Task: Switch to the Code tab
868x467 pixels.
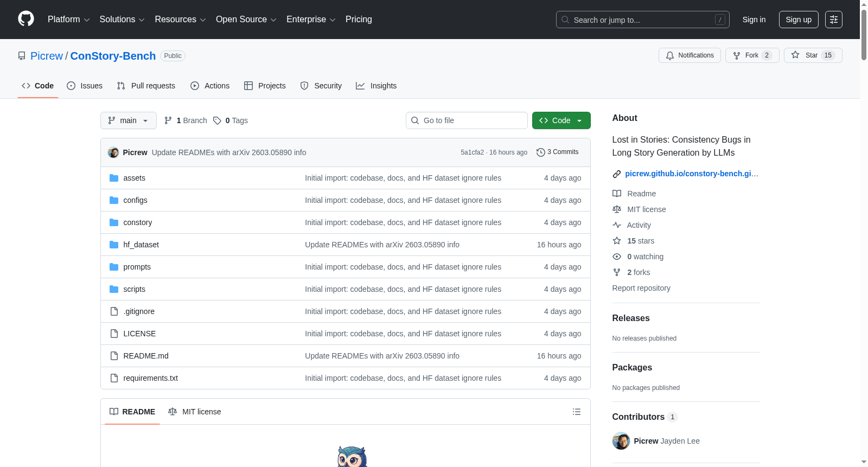Action: [38, 86]
